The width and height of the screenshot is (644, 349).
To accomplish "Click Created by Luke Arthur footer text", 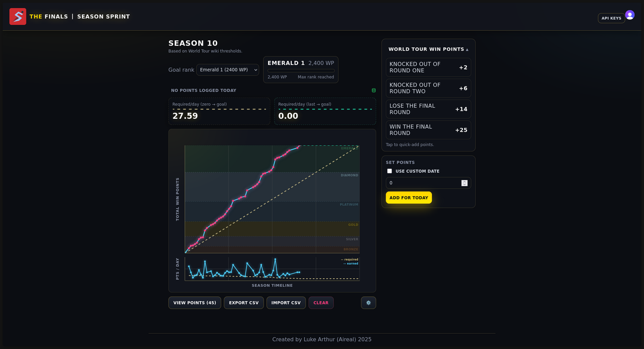I will coord(322,339).
